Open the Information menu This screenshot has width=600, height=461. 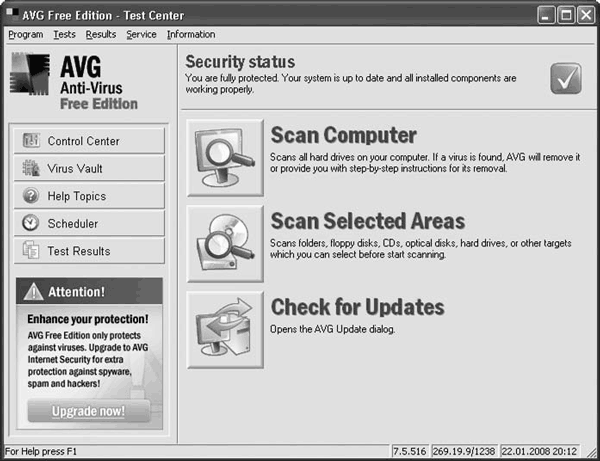click(x=191, y=34)
